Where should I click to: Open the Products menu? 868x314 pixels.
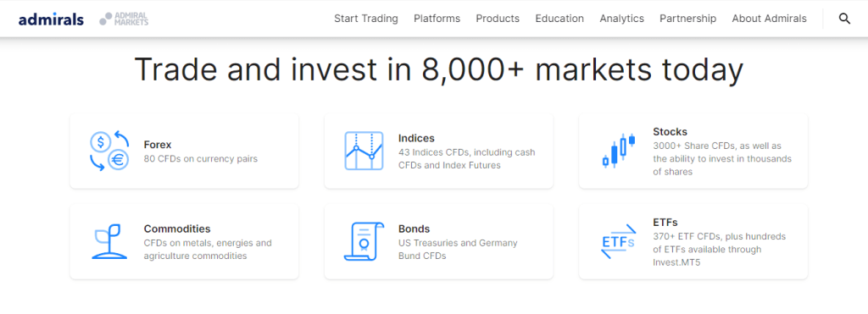498,19
